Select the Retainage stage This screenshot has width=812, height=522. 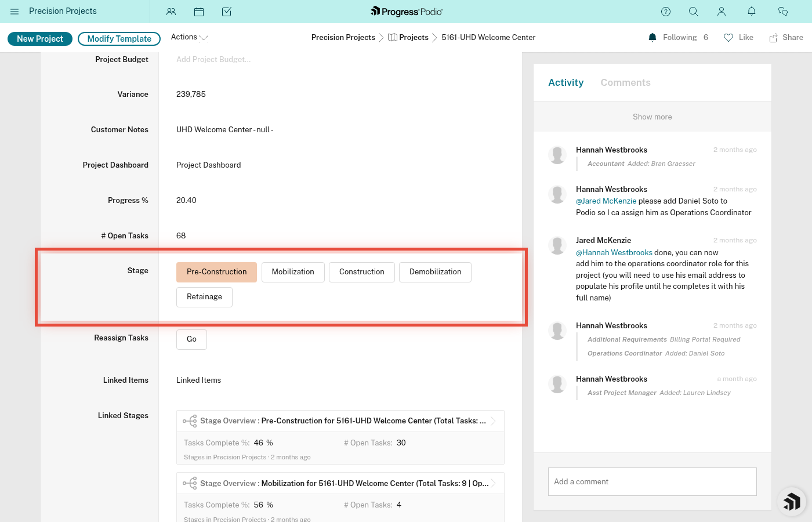point(204,297)
